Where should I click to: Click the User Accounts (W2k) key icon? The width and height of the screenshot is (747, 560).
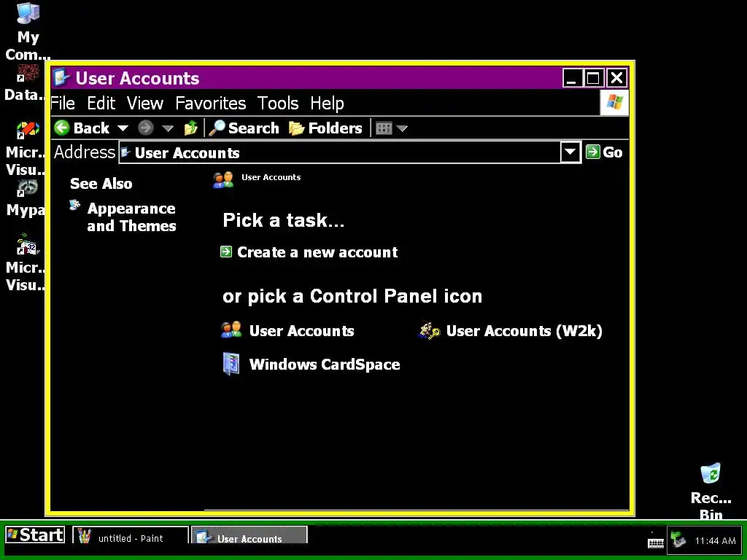tap(429, 330)
